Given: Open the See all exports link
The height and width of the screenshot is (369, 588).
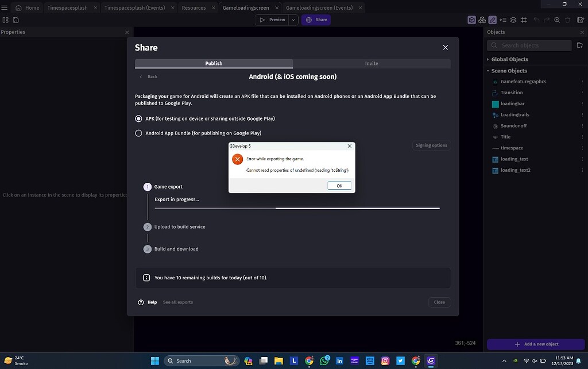Looking at the screenshot, I should point(177,302).
